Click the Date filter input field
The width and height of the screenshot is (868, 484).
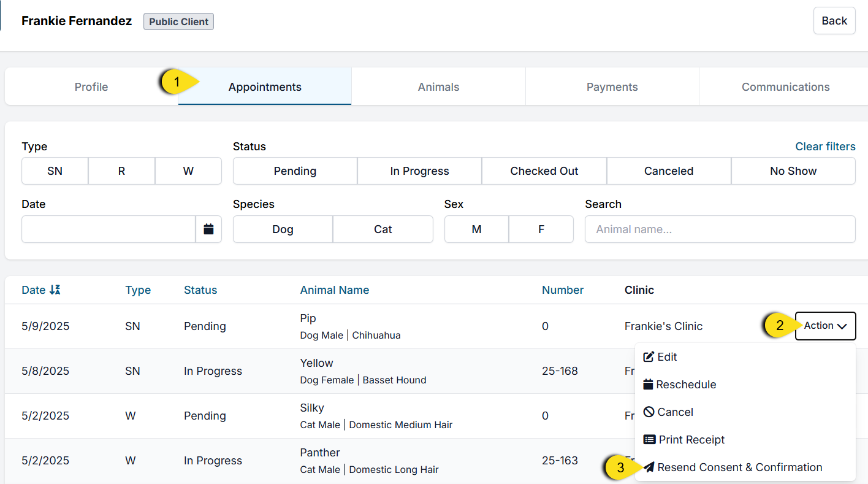click(x=108, y=229)
